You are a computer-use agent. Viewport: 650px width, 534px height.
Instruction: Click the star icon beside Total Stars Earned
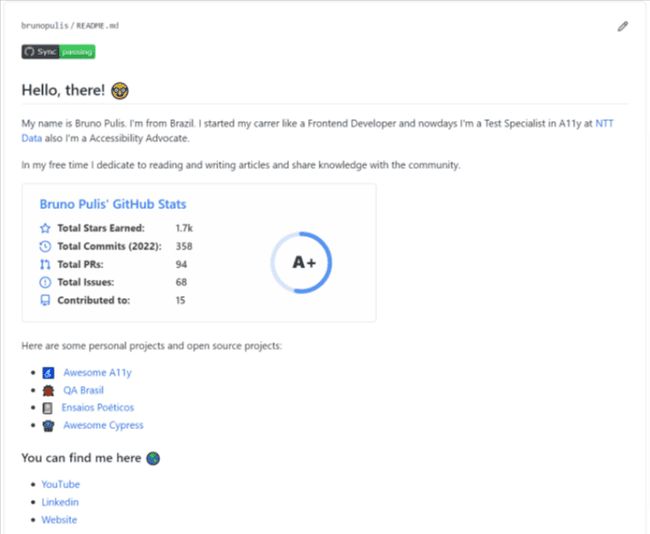(x=45, y=228)
